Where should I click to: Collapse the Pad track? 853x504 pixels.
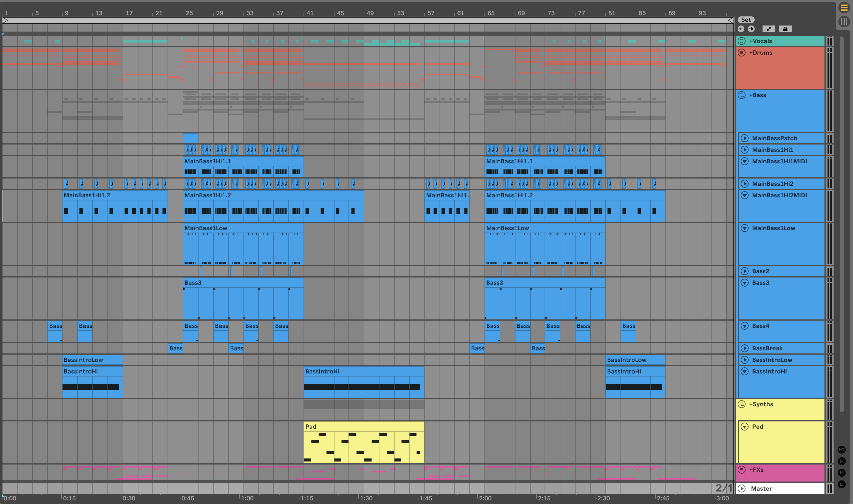pos(745,427)
